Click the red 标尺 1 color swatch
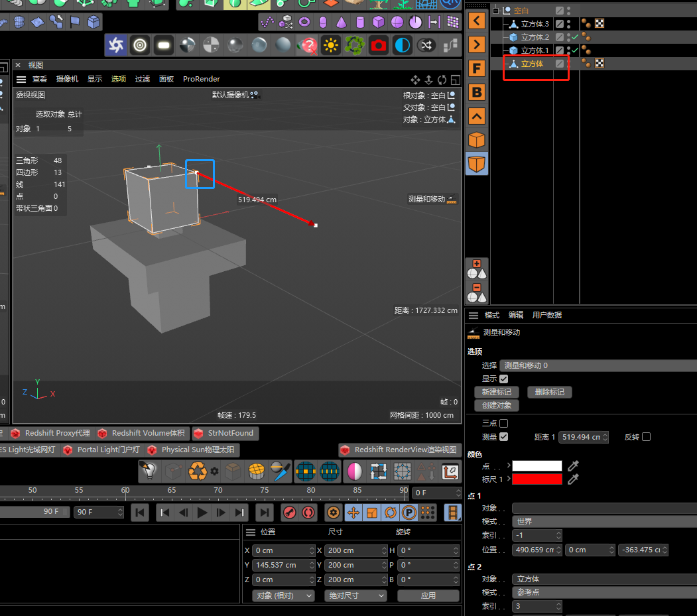The image size is (697, 616). point(537,479)
